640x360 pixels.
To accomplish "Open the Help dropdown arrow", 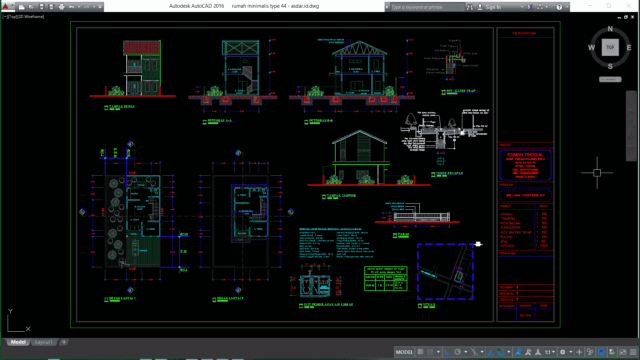I will point(567,7).
